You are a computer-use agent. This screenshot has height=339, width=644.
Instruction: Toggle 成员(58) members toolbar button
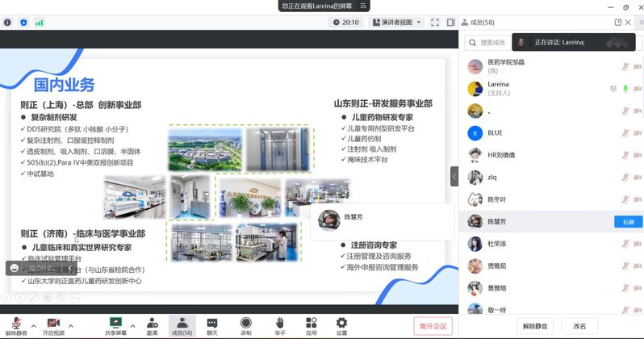[x=182, y=326]
